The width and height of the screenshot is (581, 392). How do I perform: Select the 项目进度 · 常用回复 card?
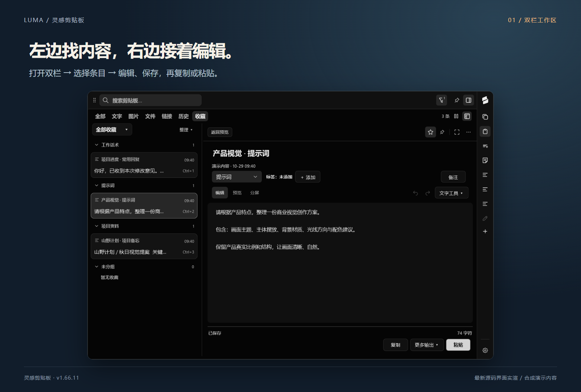144,165
